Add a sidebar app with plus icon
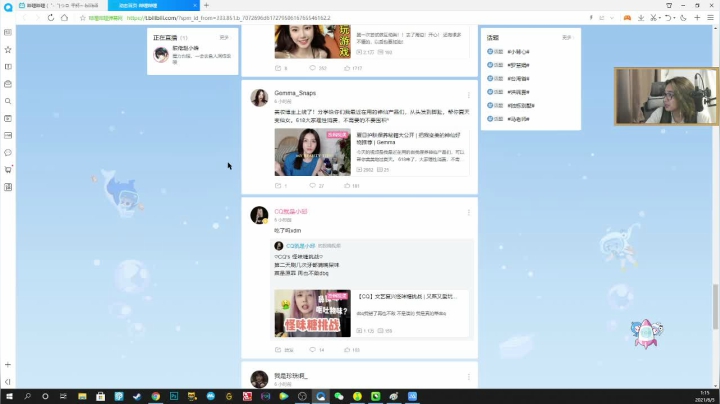Screen dimensions: 720x404 pos(8,365)
